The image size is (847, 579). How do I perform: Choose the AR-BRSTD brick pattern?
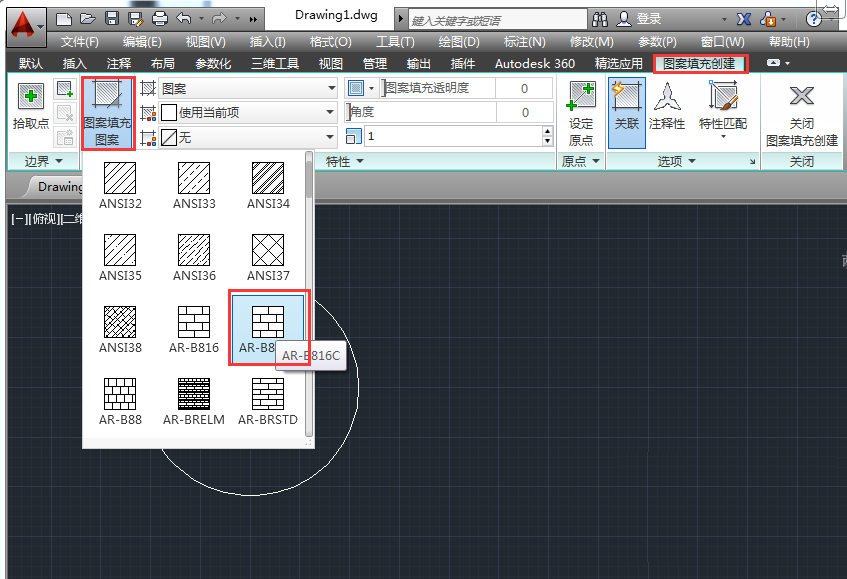pos(266,396)
